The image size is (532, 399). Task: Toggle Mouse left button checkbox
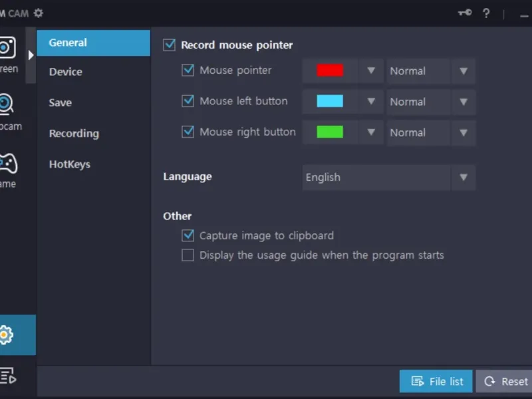(188, 101)
